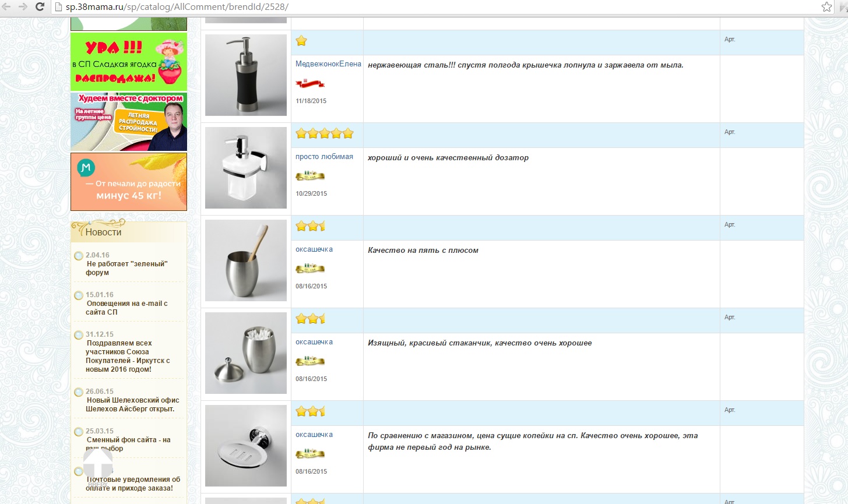This screenshot has width=848, height=504.
Task: Click the news date 2.04.16
Action: [97, 255]
